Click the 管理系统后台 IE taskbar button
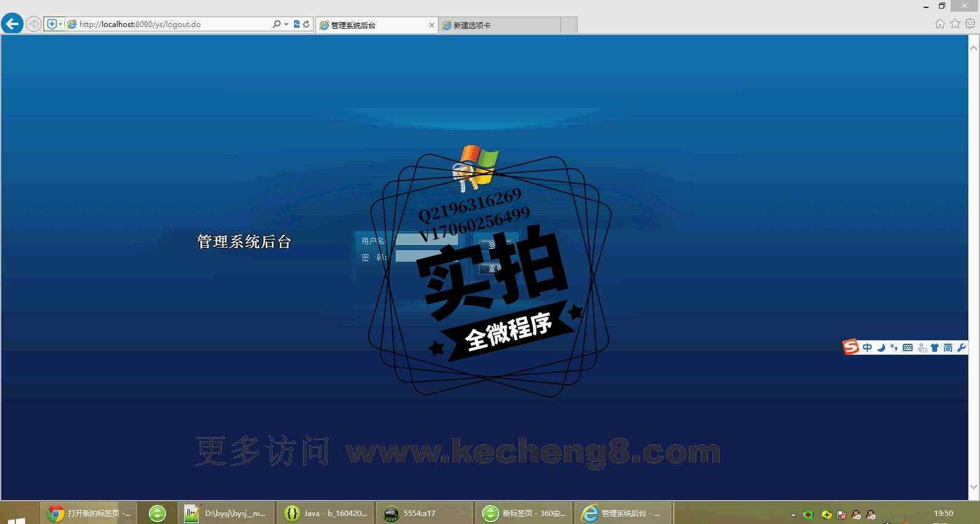The height and width of the screenshot is (524, 980). [x=623, y=513]
